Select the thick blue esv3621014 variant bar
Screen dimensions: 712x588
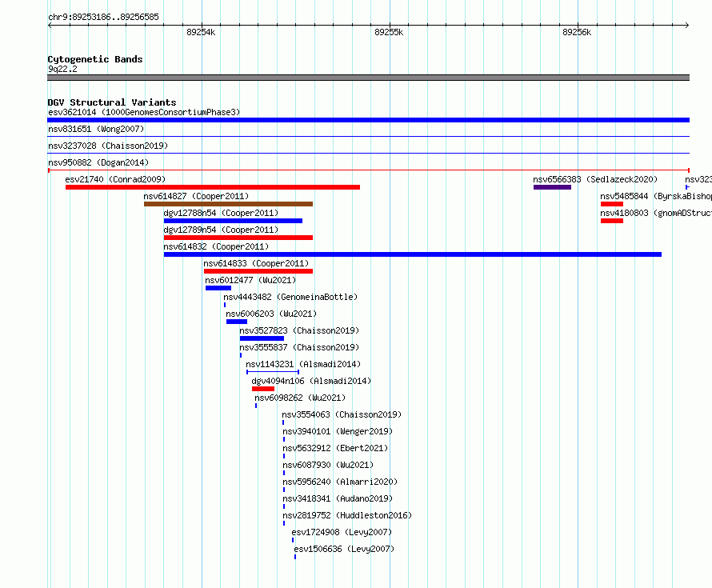[x=368, y=120]
